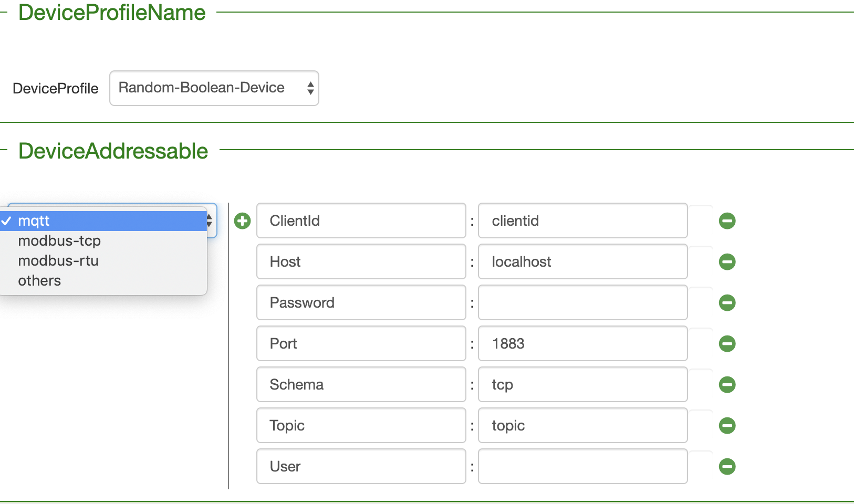854x504 pixels.
Task: Choose the modbus-rtu protocol option
Action: [x=58, y=260]
